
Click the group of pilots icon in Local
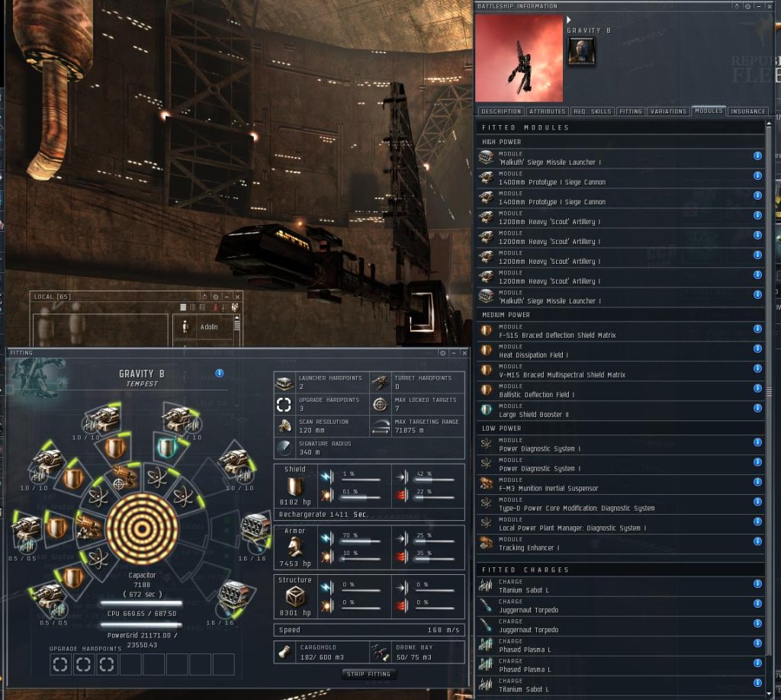(235, 308)
